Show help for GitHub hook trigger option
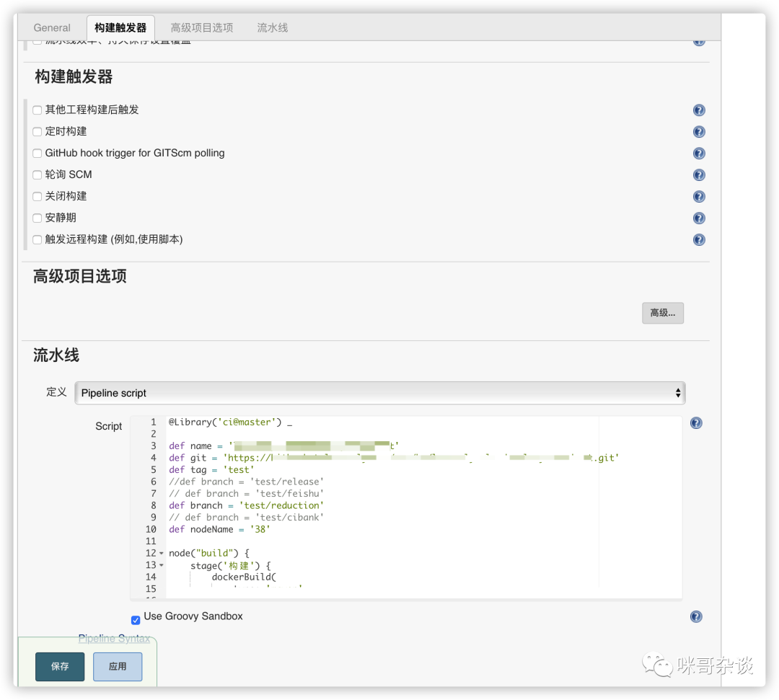The width and height of the screenshot is (779, 700). click(698, 154)
